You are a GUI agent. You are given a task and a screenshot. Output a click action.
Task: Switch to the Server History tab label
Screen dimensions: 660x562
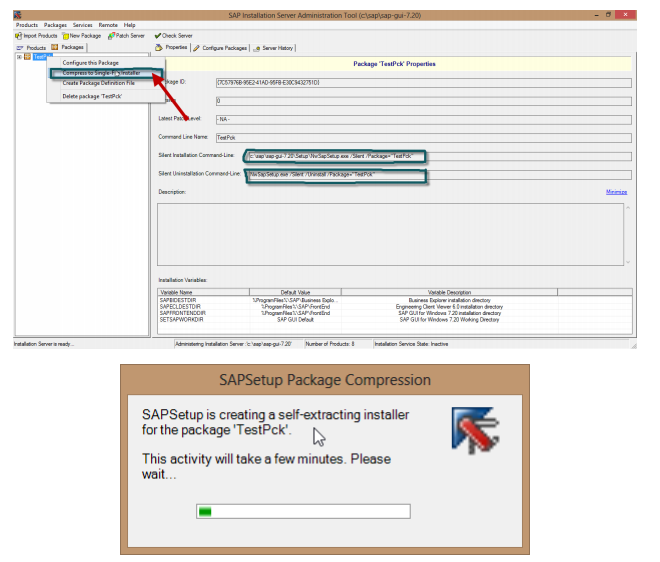click(278, 48)
